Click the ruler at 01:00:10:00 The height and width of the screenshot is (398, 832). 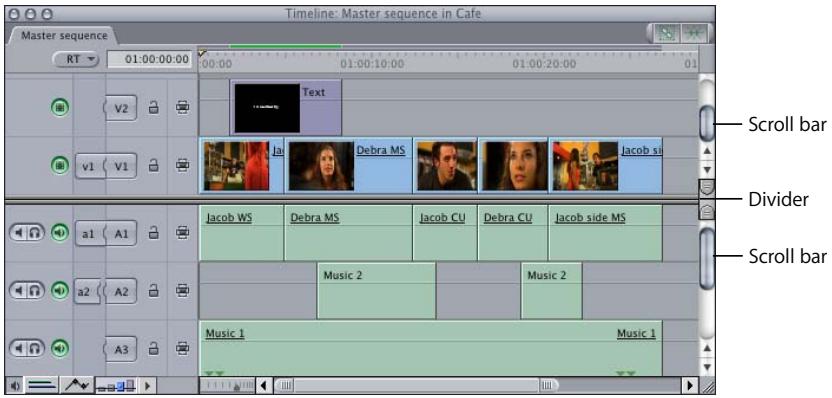coord(372,64)
